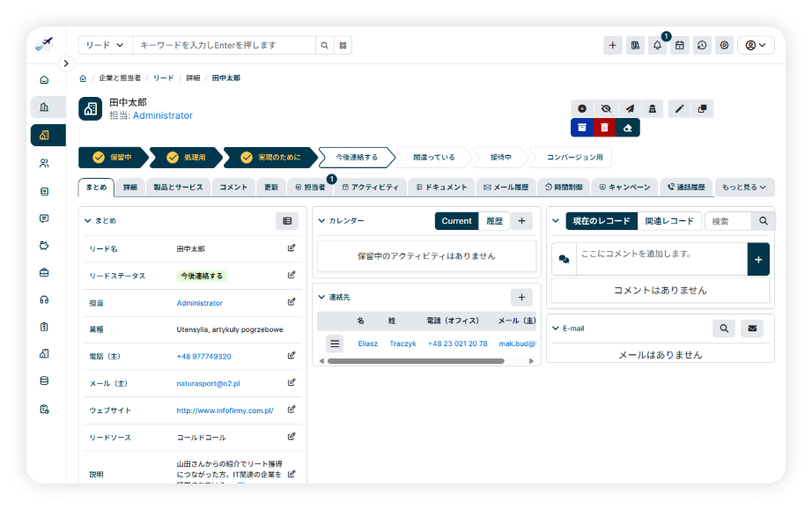The height and width of the screenshot is (510, 812).
Task: Switch comments to 関連レコード
Action: click(x=669, y=221)
